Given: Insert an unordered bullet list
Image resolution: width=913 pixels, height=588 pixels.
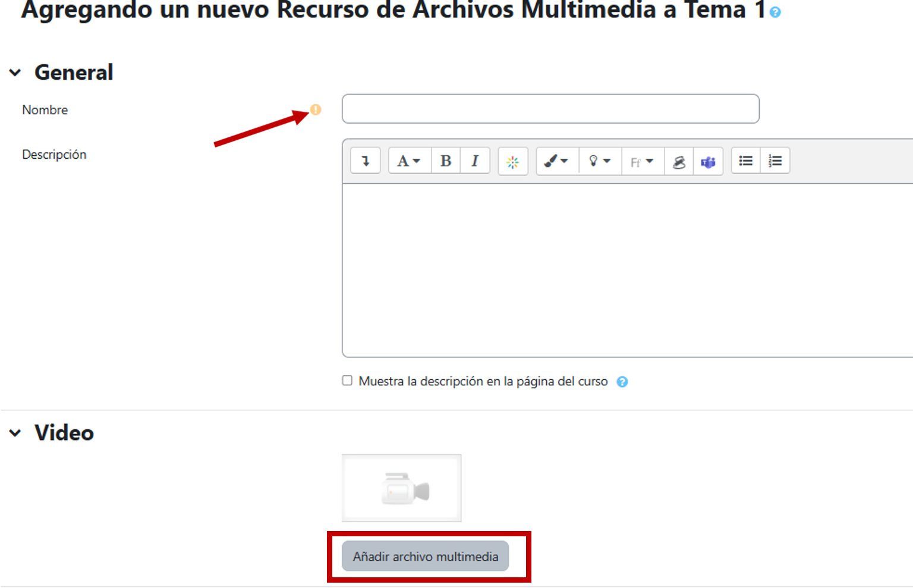Looking at the screenshot, I should point(745,161).
